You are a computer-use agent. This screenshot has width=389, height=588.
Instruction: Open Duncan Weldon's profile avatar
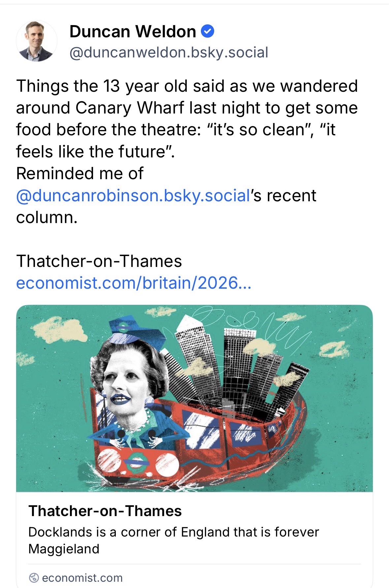click(36, 41)
